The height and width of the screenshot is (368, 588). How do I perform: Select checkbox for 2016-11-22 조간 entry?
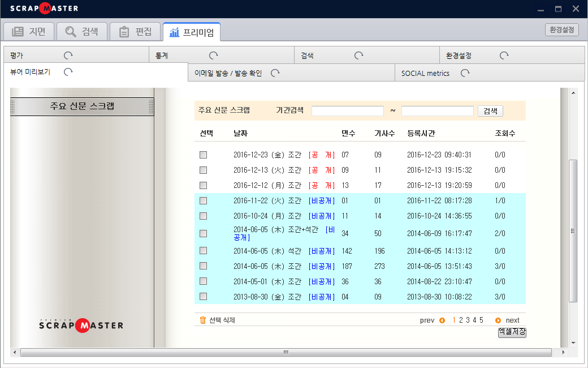pos(204,200)
